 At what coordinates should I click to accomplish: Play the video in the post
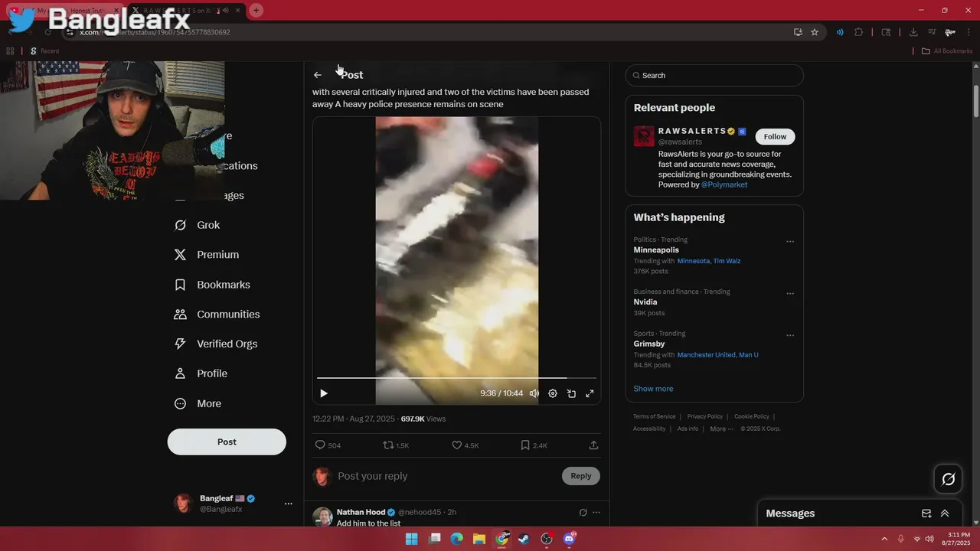(324, 393)
